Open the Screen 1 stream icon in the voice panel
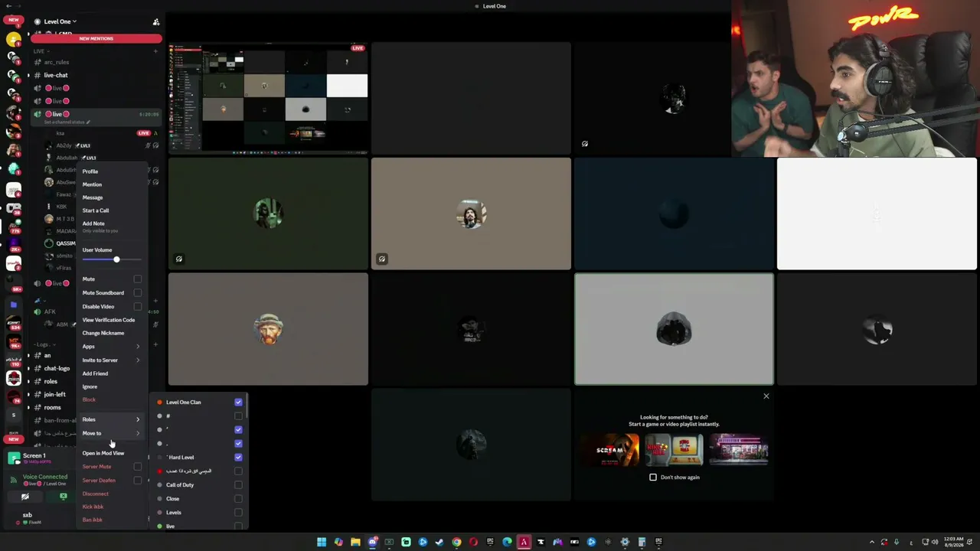 (x=14, y=458)
